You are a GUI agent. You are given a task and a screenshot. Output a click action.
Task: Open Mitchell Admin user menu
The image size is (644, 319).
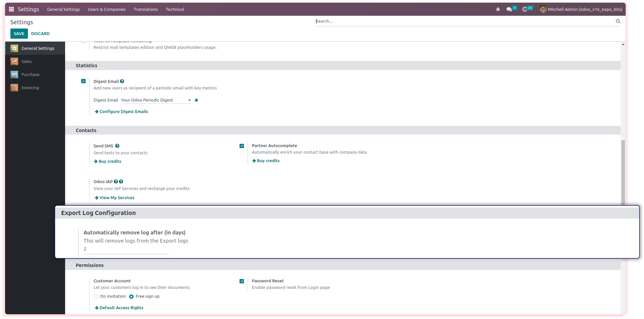tap(581, 9)
